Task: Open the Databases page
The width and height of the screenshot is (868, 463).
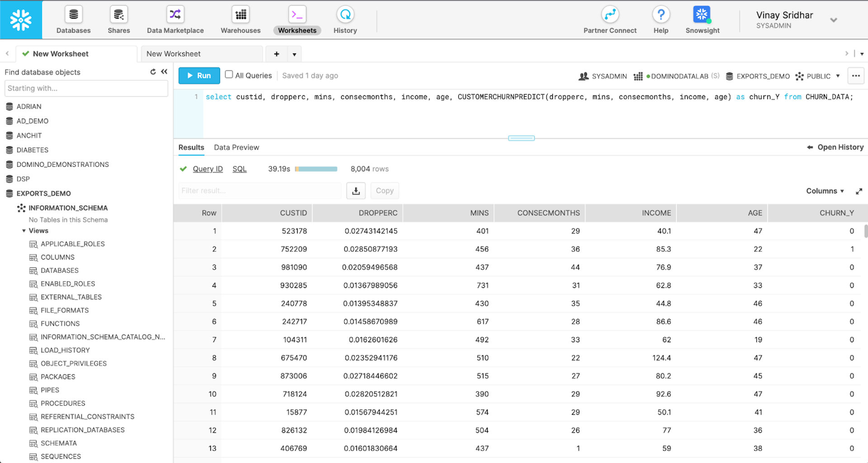Action: pyautogui.click(x=73, y=20)
